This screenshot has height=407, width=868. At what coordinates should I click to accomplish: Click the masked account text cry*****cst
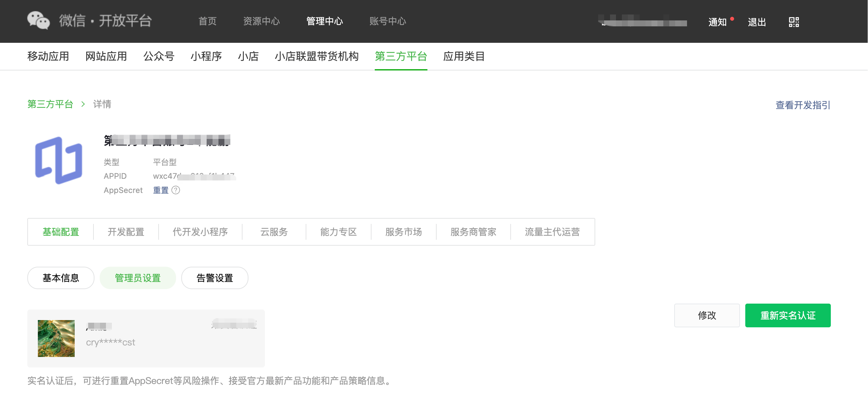(111, 342)
